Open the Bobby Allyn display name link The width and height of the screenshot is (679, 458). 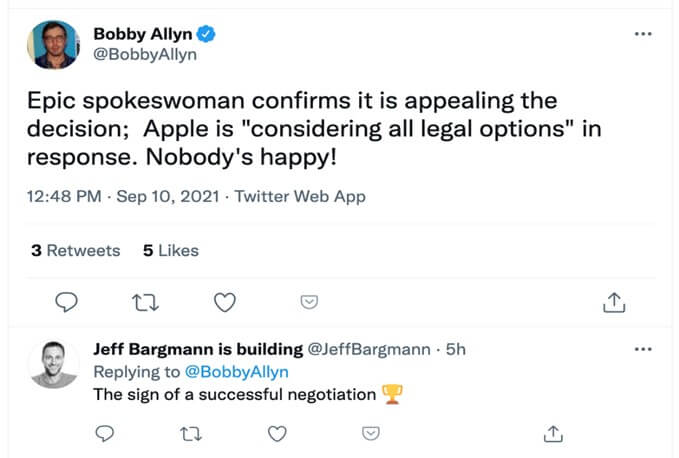(x=143, y=34)
